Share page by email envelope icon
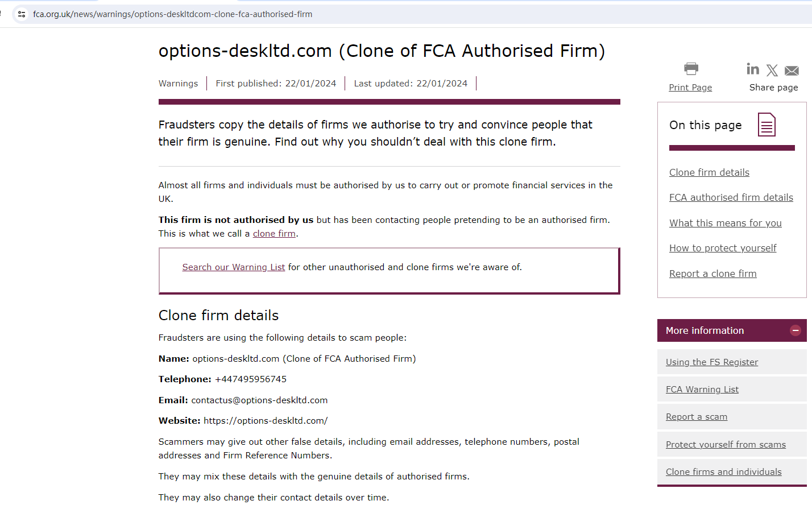This screenshot has height=509, width=812. (x=792, y=71)
